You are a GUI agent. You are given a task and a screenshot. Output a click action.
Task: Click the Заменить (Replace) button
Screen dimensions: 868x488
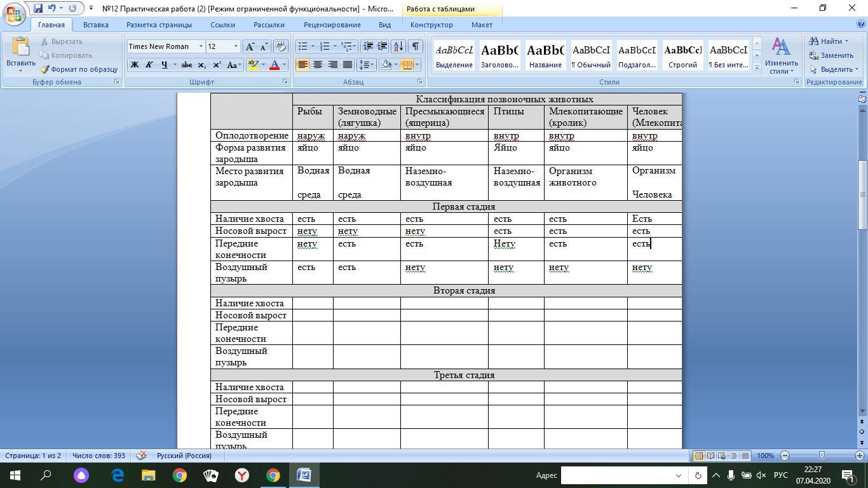(x=832, y=55)
